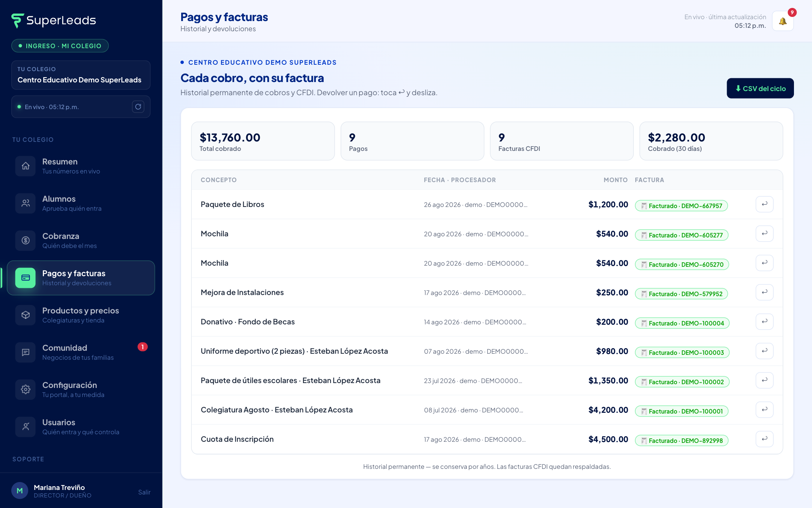The image size is (812, 508).
Task: Click the Monto column header
Action: pos(615,180)
